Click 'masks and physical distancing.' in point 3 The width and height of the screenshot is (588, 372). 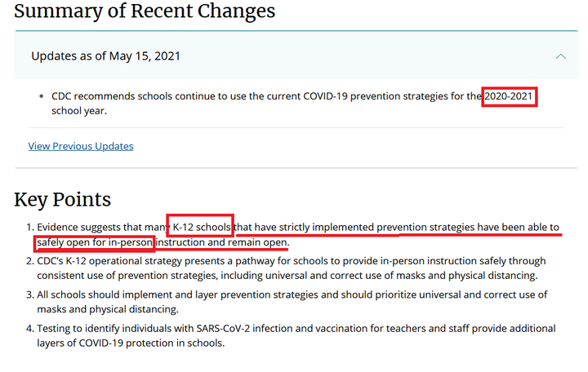108,309
